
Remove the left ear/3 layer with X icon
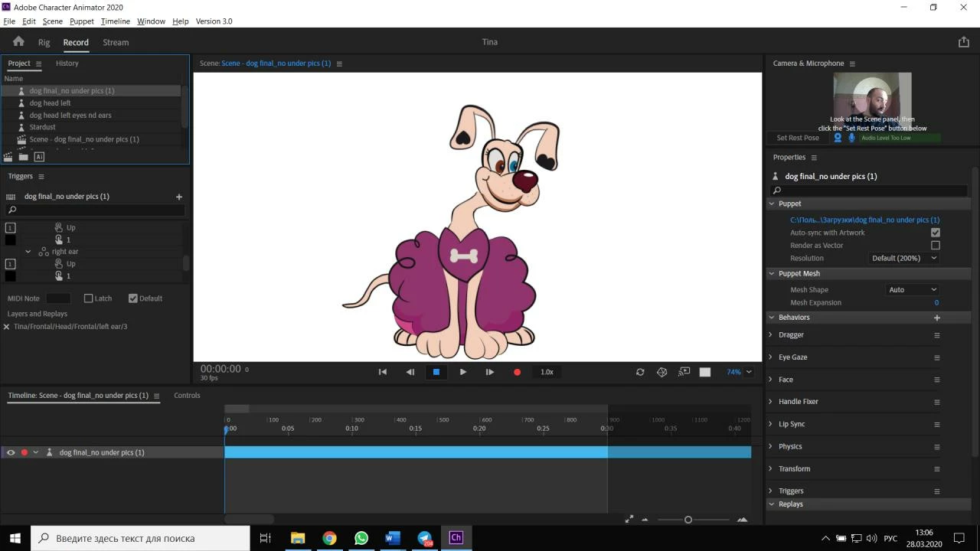point(6,327)
